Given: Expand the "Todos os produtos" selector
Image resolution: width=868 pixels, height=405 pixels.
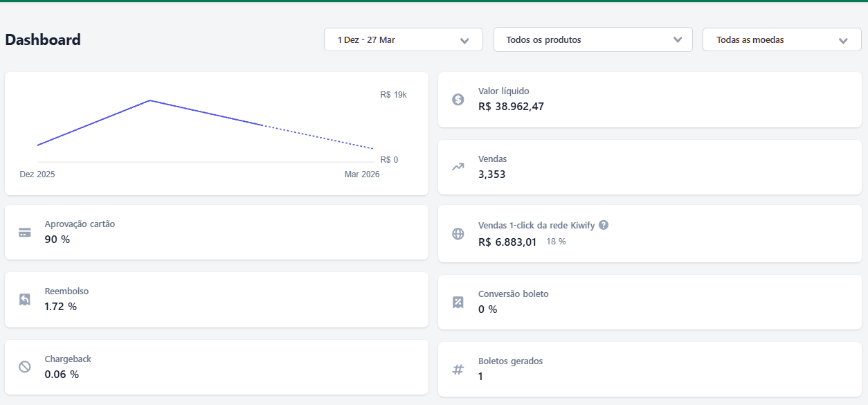Looking at the screenshot, I should point(593,39).
